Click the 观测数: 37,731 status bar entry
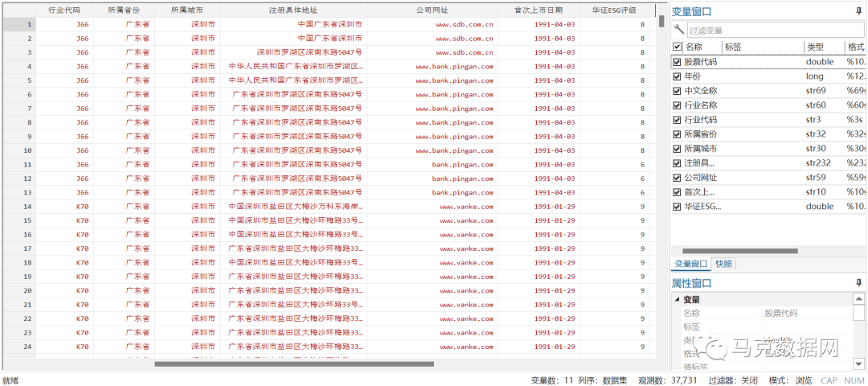 click(669, 380)
